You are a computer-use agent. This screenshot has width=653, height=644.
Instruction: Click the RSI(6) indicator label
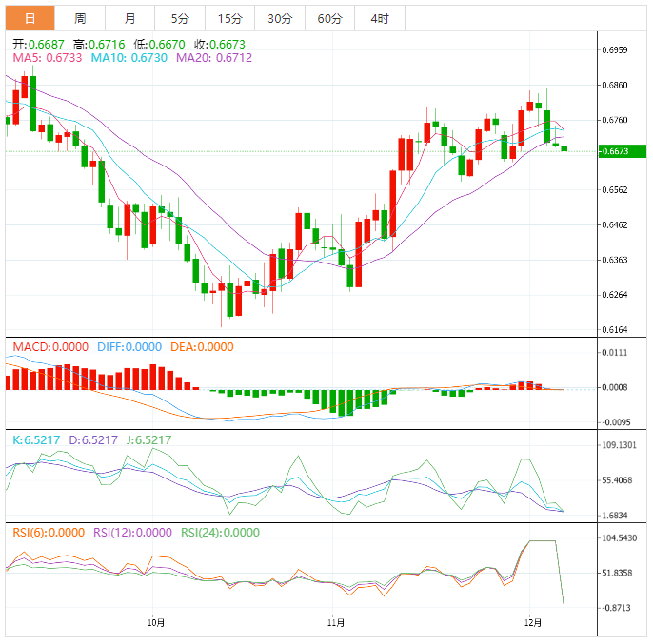(x=48, y=533)
